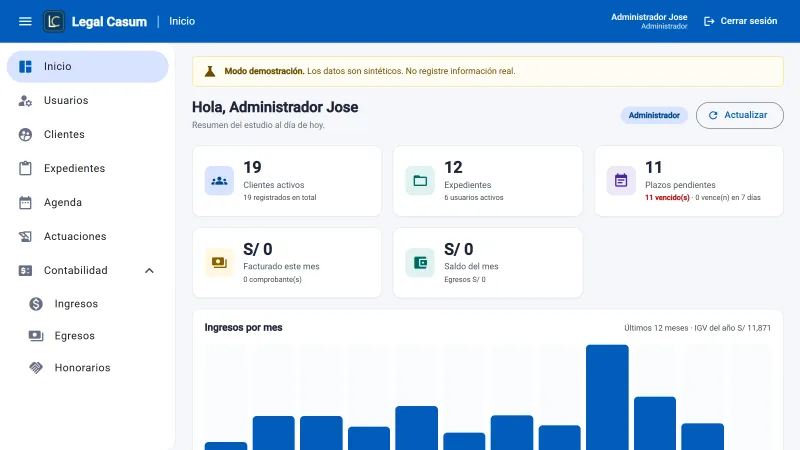Click '11 vencido(s)' red text
Screen dimensions: 800x450
667,197
